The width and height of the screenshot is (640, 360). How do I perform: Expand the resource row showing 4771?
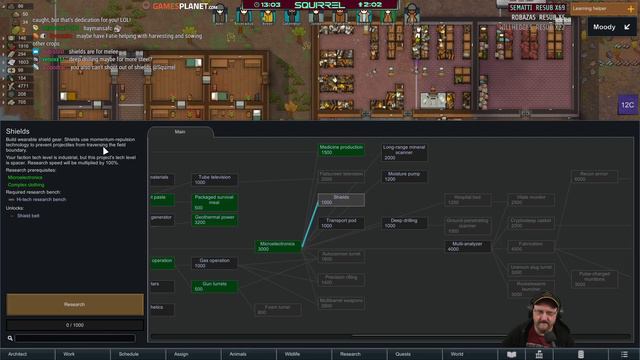[3, 86]
